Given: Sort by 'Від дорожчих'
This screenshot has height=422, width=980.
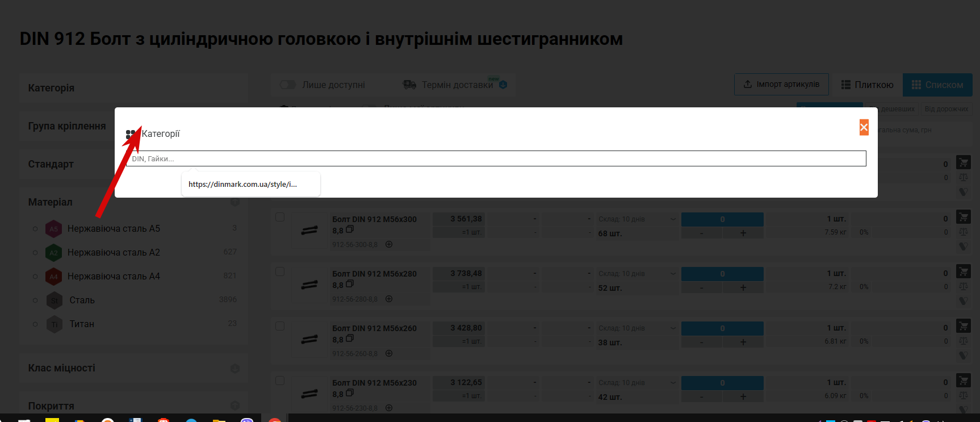Looking at the screenshot, I should [947, 109].
